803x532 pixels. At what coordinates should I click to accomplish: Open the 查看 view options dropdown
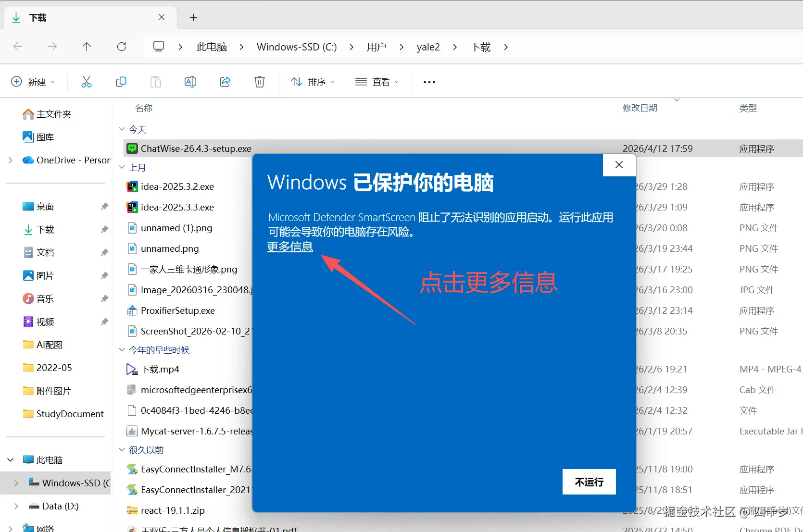point(377,81)
